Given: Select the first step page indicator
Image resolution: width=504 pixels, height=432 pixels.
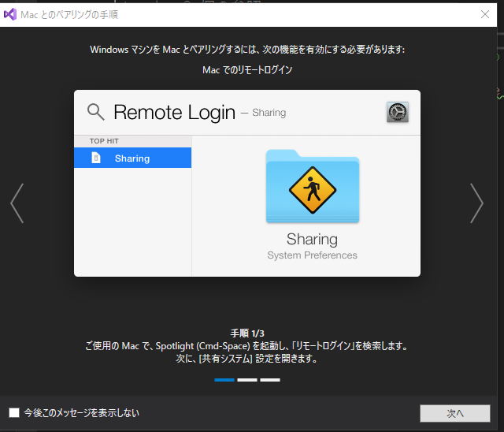Looking at the screenshot, I should point(224,380).
